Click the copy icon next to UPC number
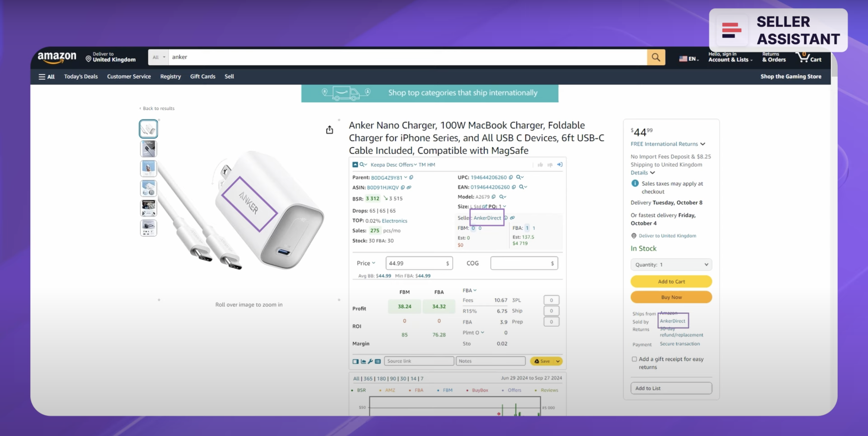The image size is (868, 436). [511, 177]
